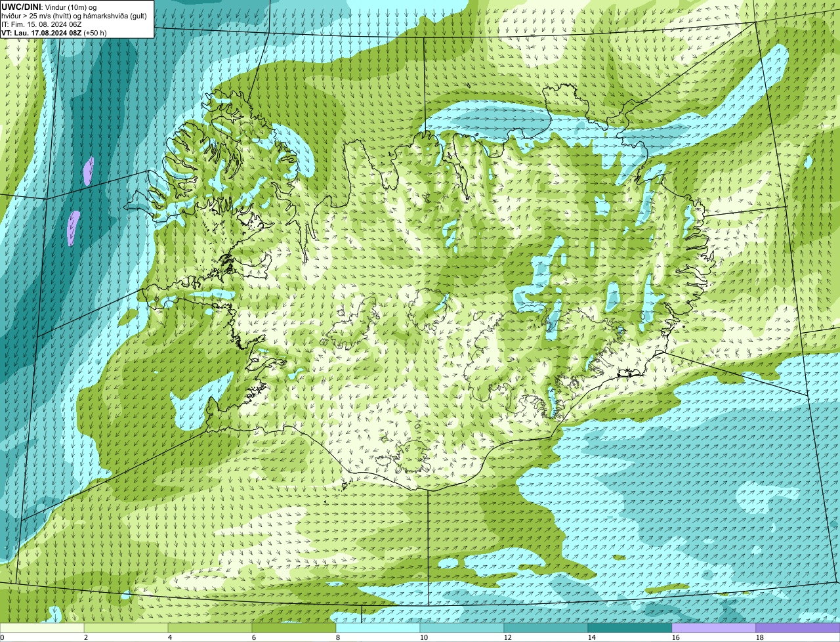The width and height of the screenshot is (840, 642).
Task: Click the legend scale label '14'
Action: (x=591, y=637)
